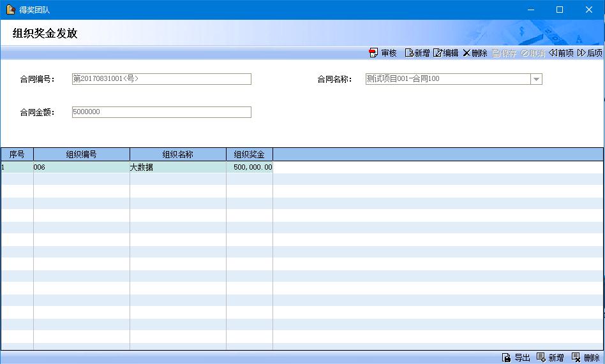Click the 组织名称 column header
The image size is (605, 364).
(178, 154)
